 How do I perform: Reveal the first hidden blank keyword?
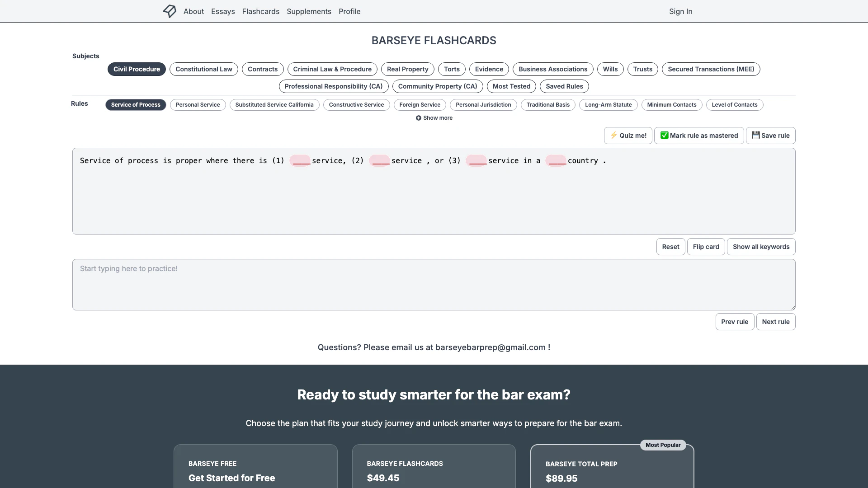coord(300,161)
